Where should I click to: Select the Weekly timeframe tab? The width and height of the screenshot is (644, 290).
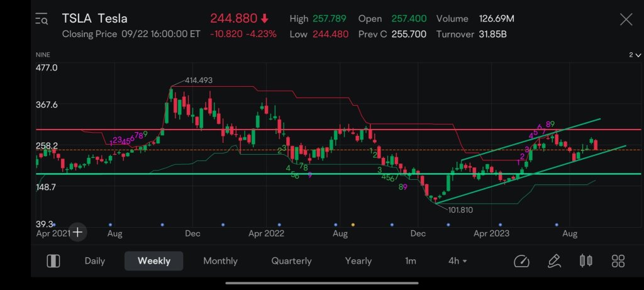click(153, 261)
